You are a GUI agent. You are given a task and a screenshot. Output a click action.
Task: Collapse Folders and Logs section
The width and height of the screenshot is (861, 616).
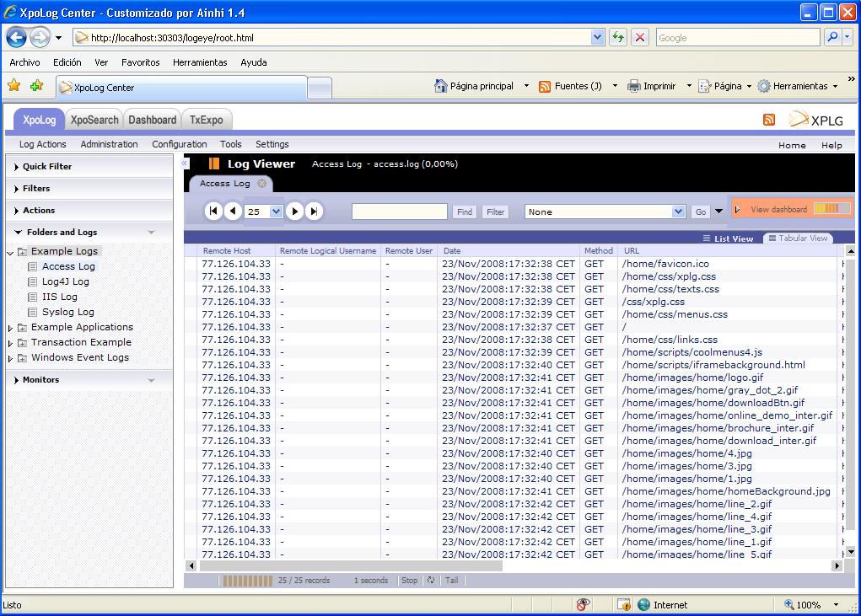pyautogui.click(x=18, y=232)
